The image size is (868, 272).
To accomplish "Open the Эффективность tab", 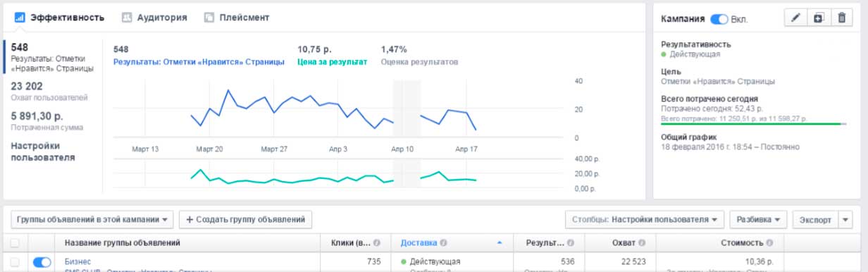I will (x=59, y=17).
